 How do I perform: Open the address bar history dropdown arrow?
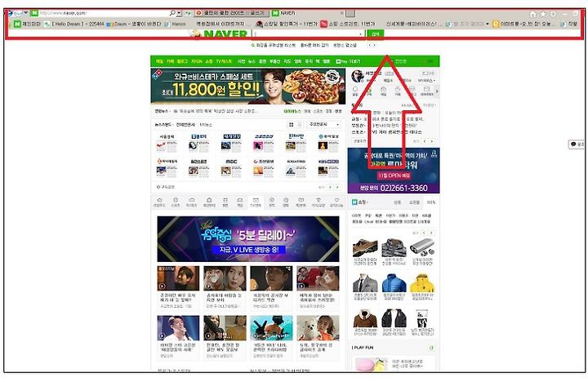point(179,13)
